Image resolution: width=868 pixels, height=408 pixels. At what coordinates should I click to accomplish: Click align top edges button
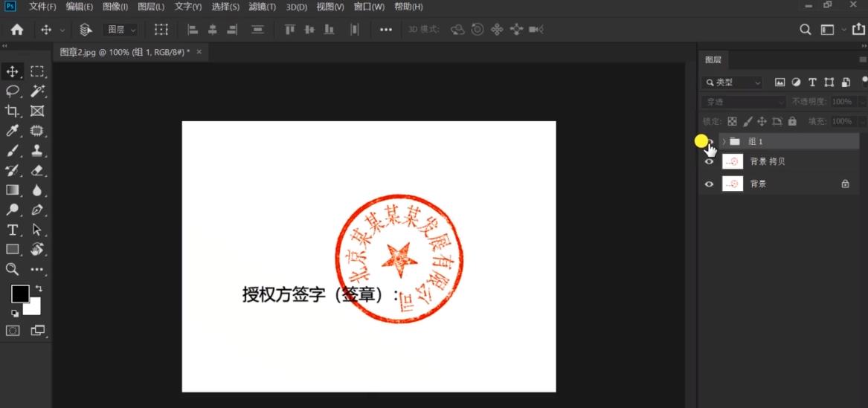click(289, 30)
